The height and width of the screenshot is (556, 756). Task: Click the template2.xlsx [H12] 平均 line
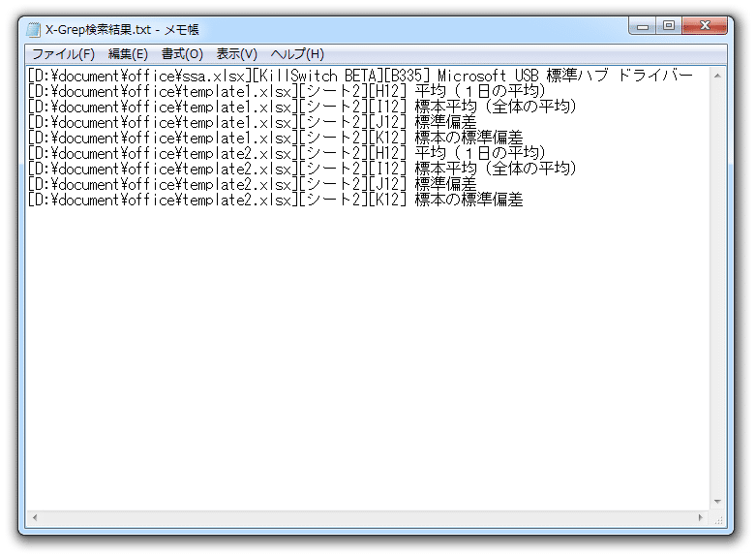287,153
